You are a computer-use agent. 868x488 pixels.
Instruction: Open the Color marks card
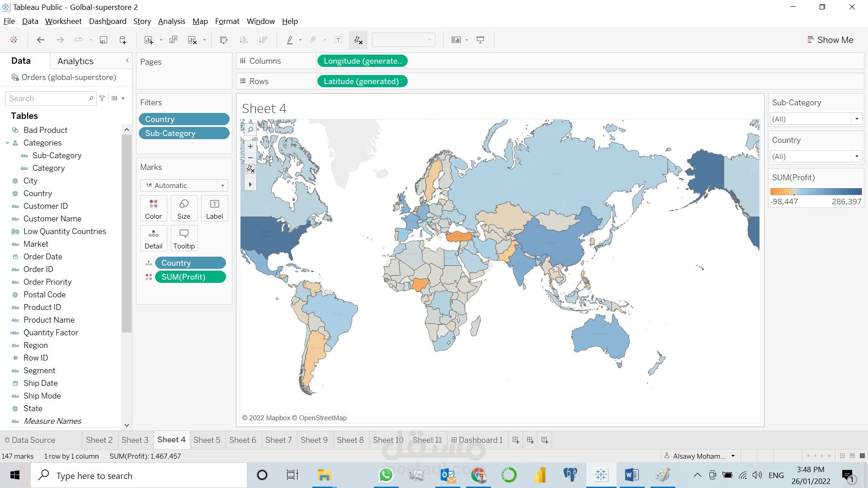click(153, 208)
